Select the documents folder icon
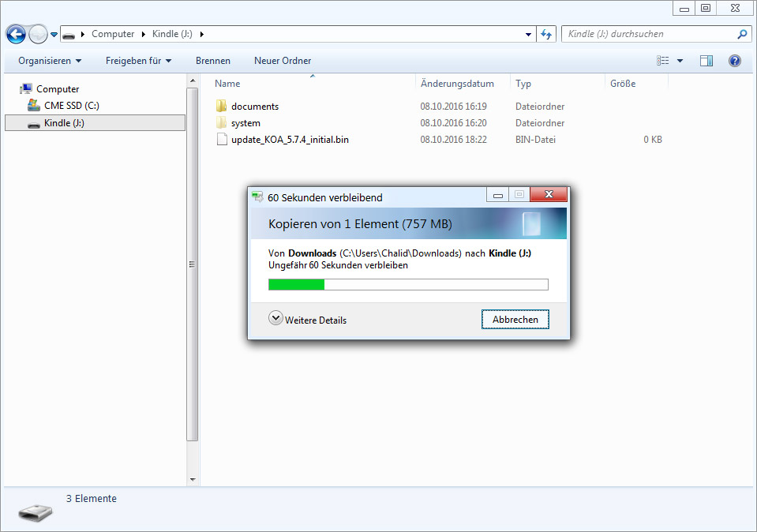757x532 pixels. [221, 107]
